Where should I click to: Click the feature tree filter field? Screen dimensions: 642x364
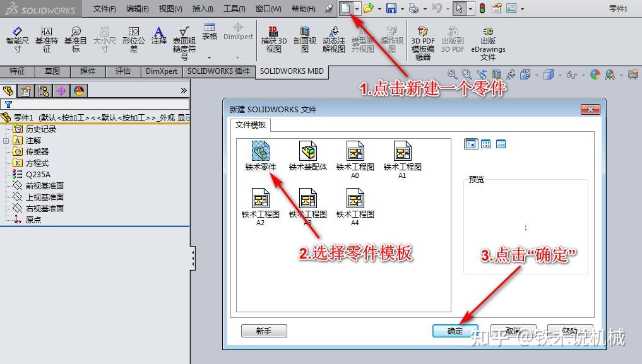pos(95,104)
